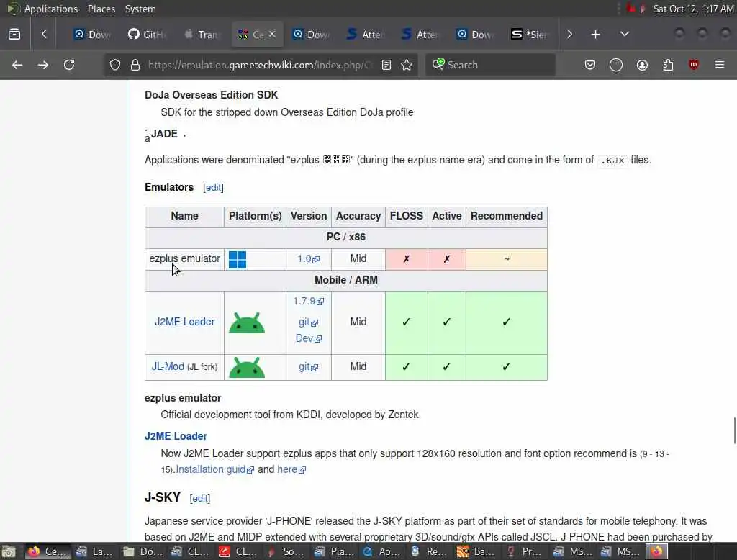
Task: Expand the list all tabs dropdown
Action: point(625,35)
